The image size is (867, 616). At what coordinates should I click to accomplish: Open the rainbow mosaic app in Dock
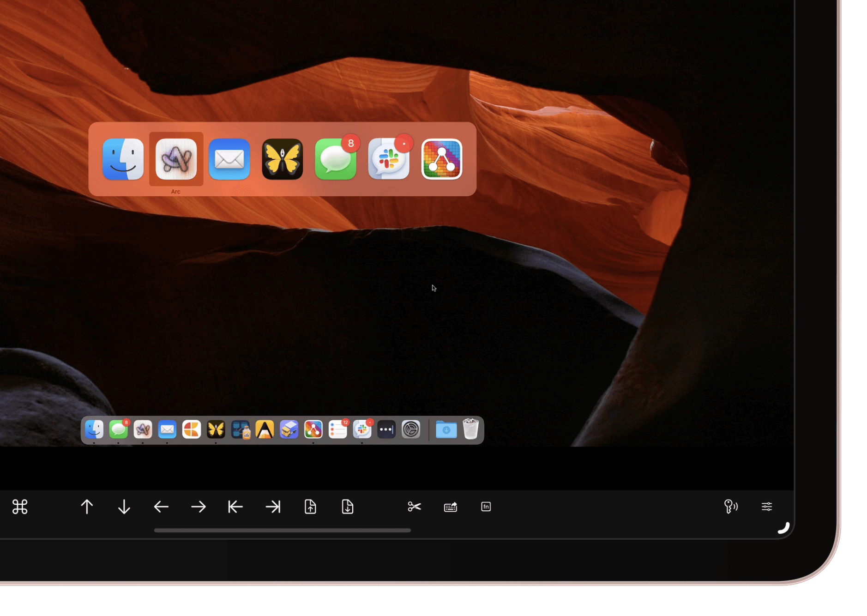click(313, 429)
